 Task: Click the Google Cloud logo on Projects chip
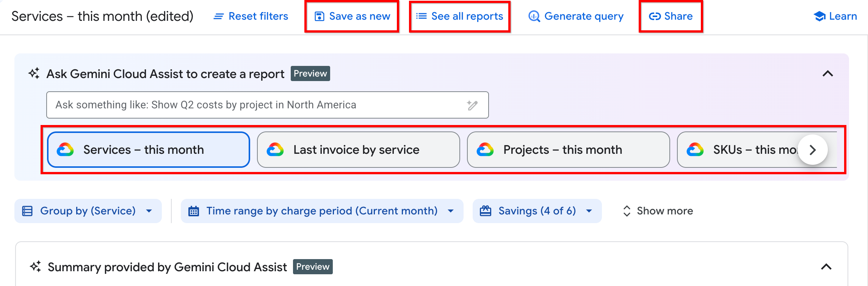tap(485, 150)
